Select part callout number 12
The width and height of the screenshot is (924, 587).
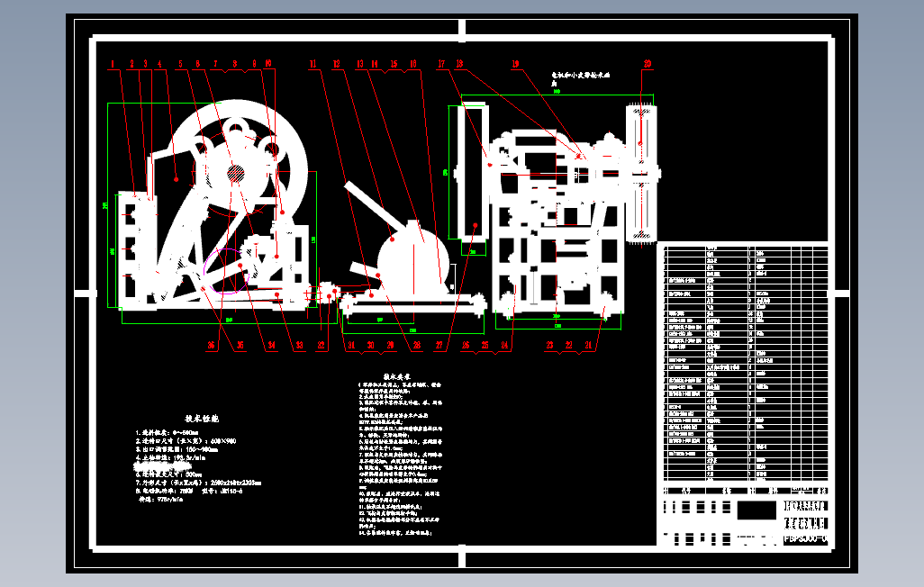pyautogui.click(x=337, y=64)
